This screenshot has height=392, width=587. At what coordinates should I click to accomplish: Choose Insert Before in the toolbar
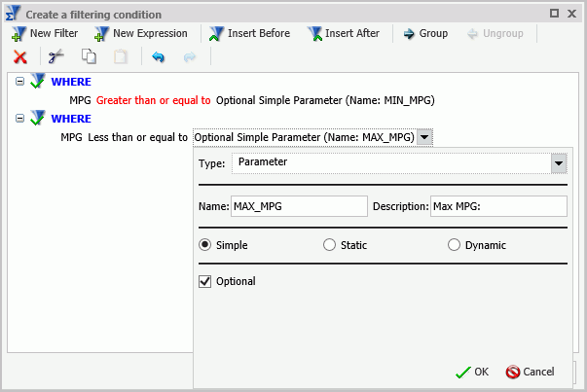[x=250, y=34]
